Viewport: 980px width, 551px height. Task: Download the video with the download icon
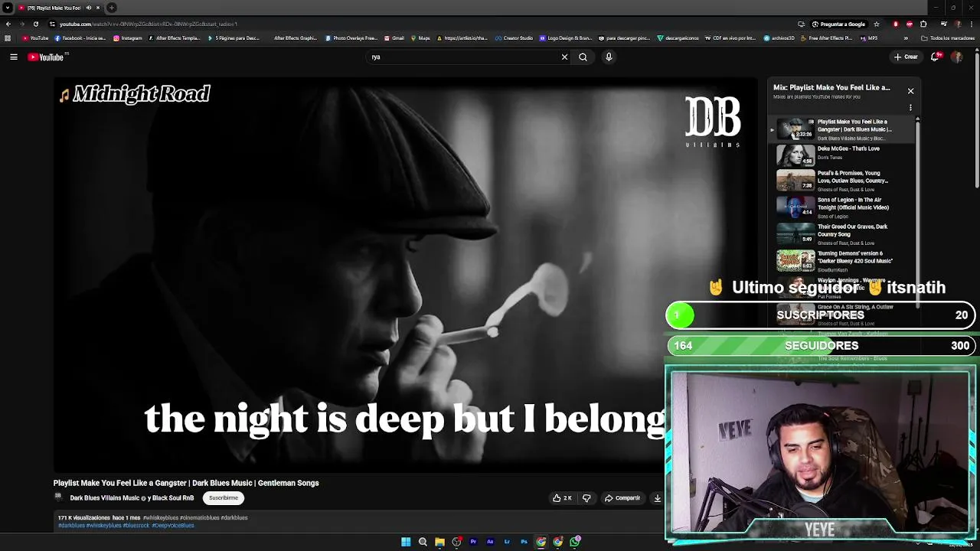657,498
